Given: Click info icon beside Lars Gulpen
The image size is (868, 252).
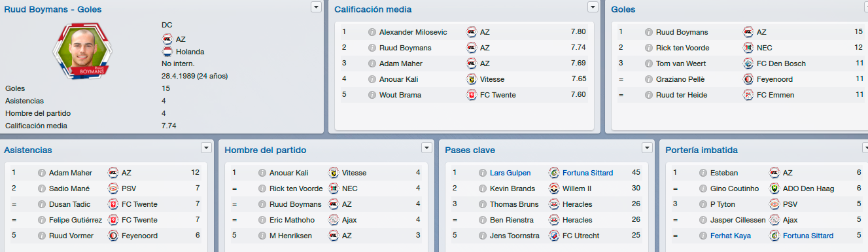Looking at the screenshot, I should tap(483, 173).
